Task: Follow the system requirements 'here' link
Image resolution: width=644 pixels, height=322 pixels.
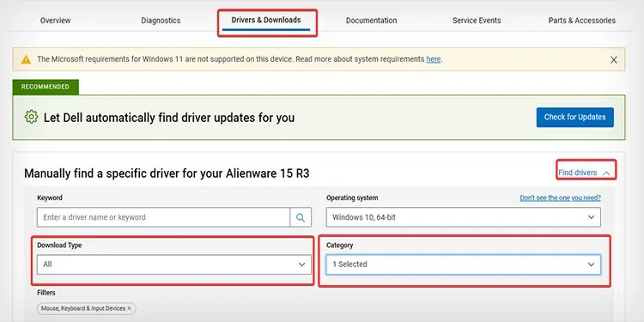Action: point(434,59)
